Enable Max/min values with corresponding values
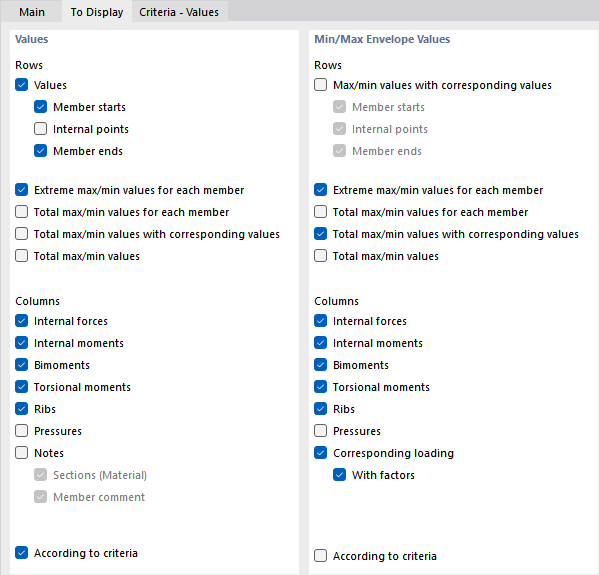599x575 pixels. coord(321,85)
